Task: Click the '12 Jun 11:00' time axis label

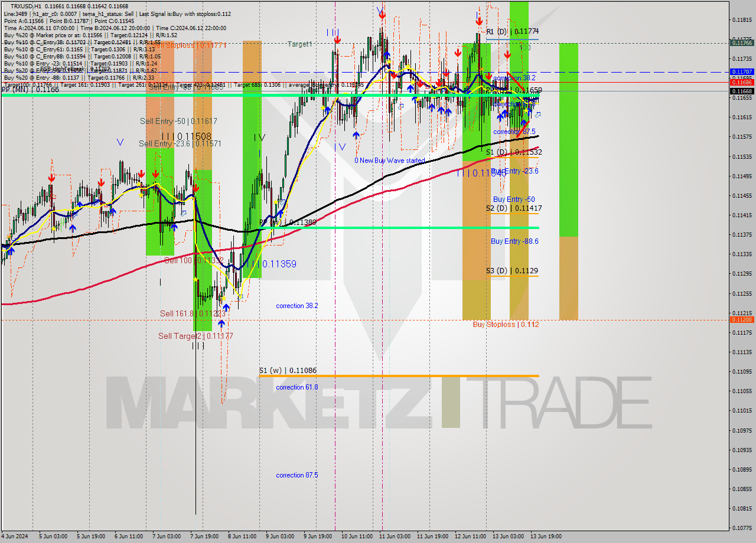Action: [x=470, y=537]
